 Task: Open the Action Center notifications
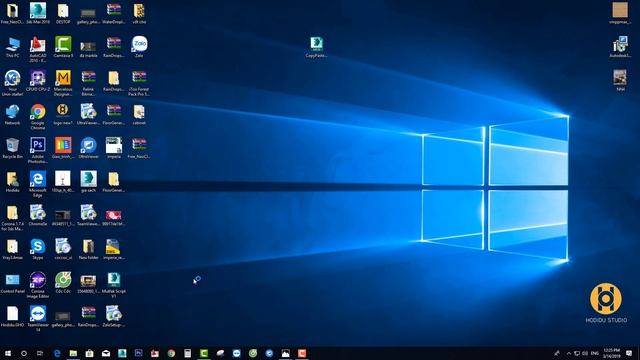click(629, 353)
